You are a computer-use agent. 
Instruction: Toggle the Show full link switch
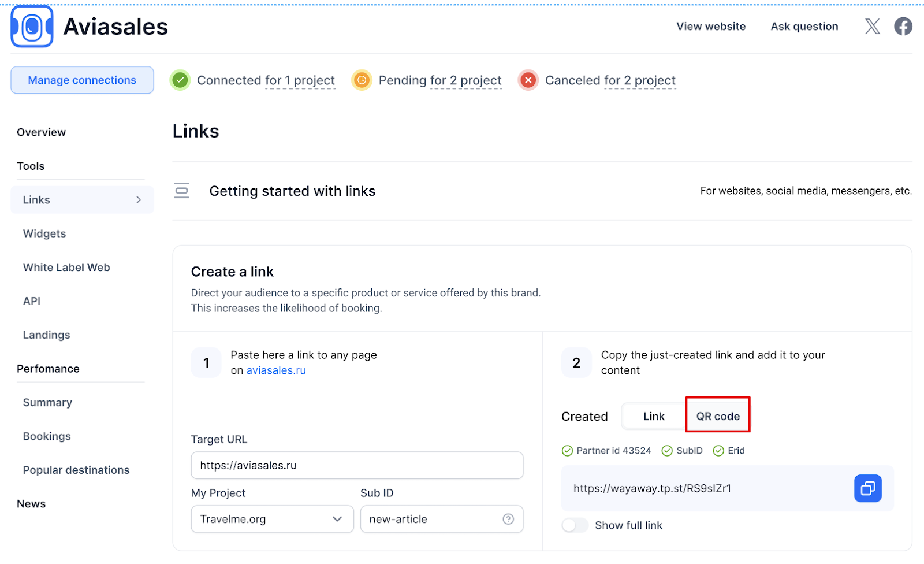tap(575, 525)
